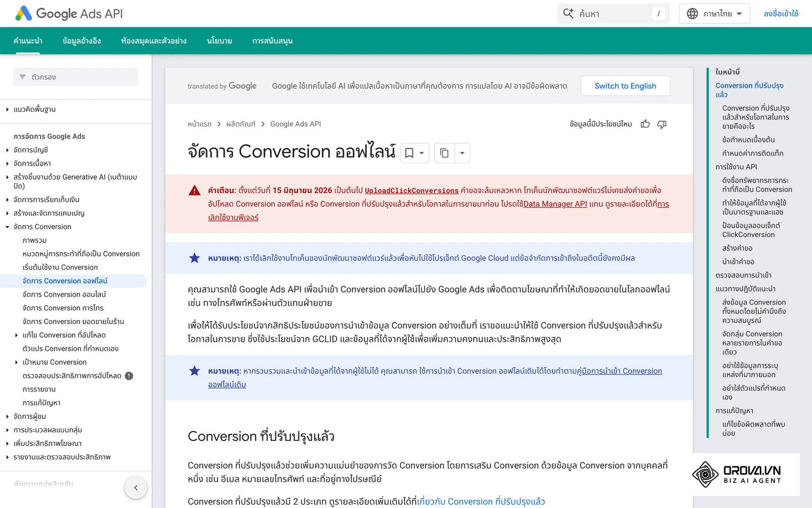Viewport: 812px width, 508px height.
Task: Expand เป้าหมาย Conversion item
Action: point(16,362)
